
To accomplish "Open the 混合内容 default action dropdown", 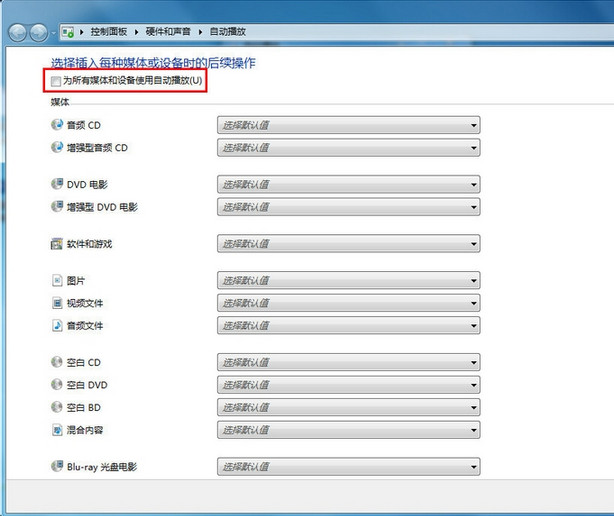I will (349, 430).
